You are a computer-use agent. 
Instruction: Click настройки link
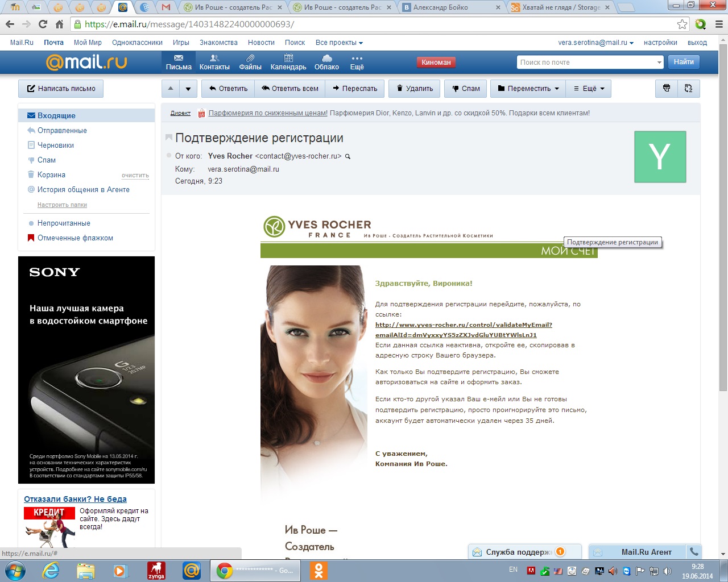click(660, 43)
